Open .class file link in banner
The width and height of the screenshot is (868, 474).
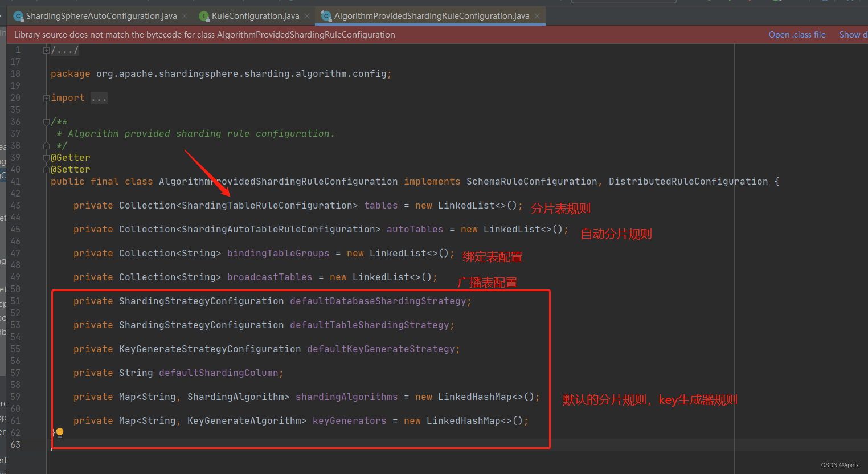tap(797, 35)
